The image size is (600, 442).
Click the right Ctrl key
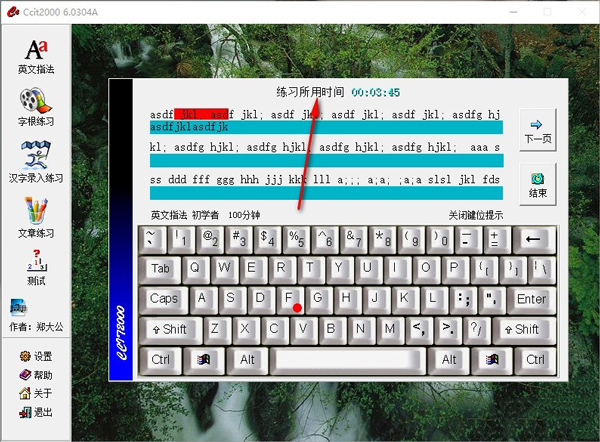(535, 360)
